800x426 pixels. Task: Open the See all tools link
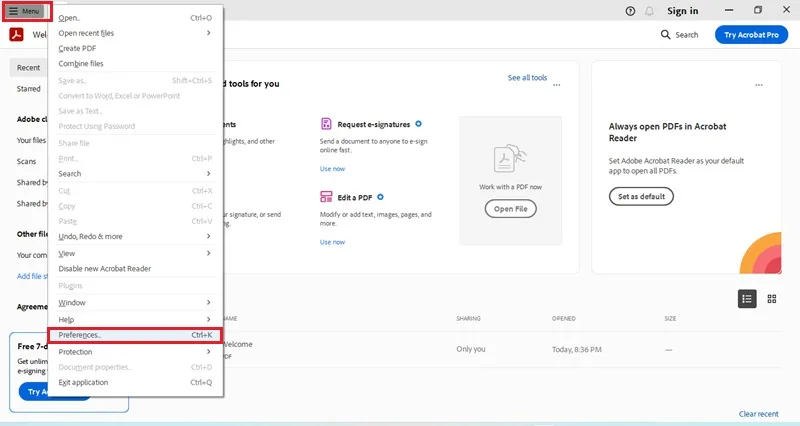click(527, 78)
